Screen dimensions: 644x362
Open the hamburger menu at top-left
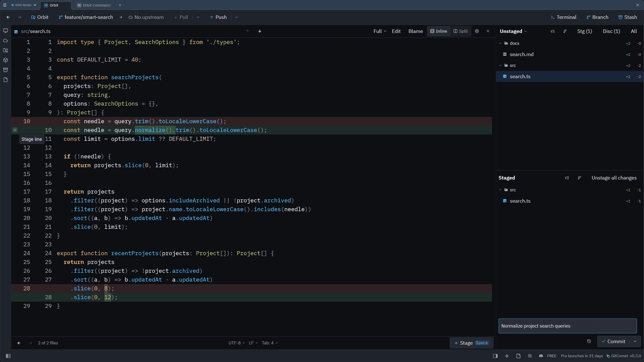[5, 5]
